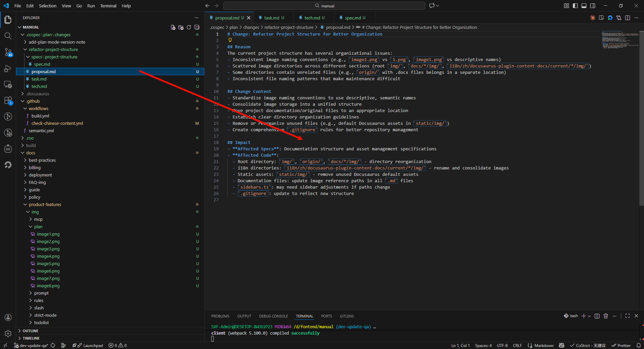
Task: Toggle the primary side bar visibility
Action: click(575, 6)
